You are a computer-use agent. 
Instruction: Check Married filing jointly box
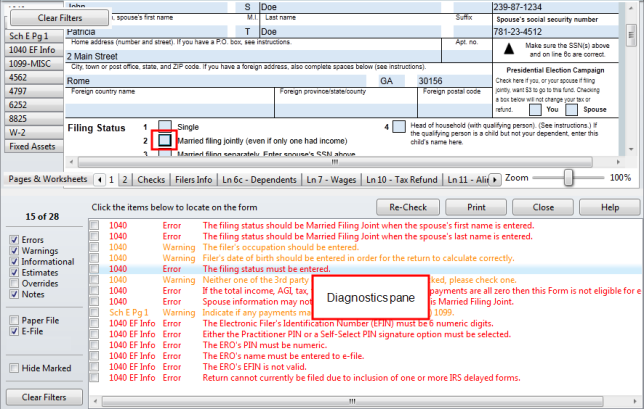165,140
